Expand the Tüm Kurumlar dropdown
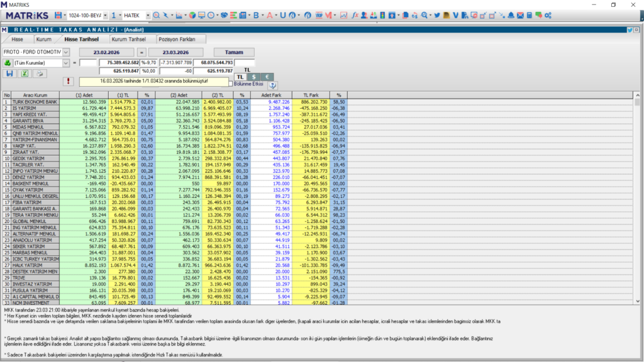Viewport: 644px width, 362px height. click(65, 63)
